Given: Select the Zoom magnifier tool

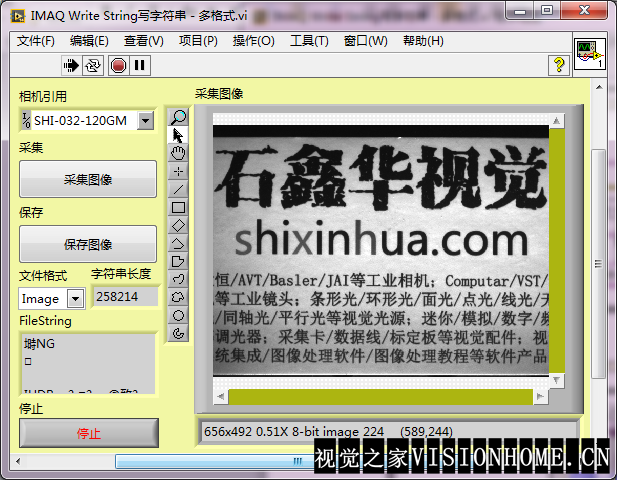Looking at the screenshot, I should click(x=179, y=117).
